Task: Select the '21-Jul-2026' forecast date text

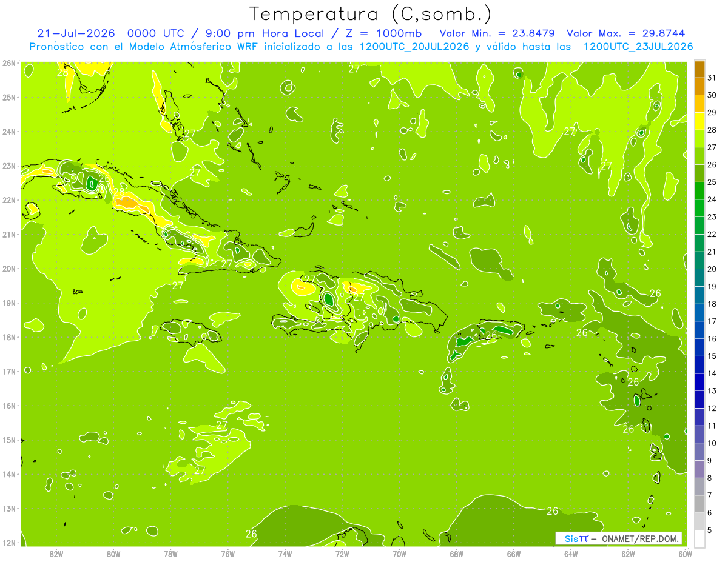Action: coord(76,33)
